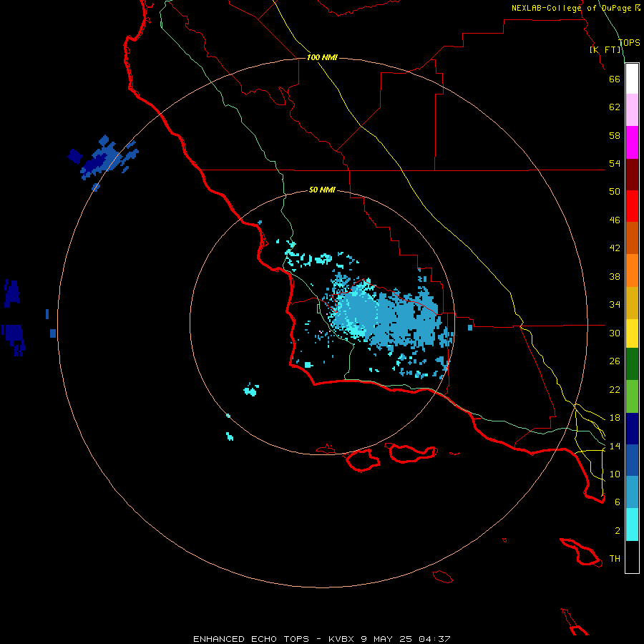Click the navy blue legend swatch
Image resolution: width=644 pixels, height=644 pixels.
pyautogui.click(x=632, y=429)
